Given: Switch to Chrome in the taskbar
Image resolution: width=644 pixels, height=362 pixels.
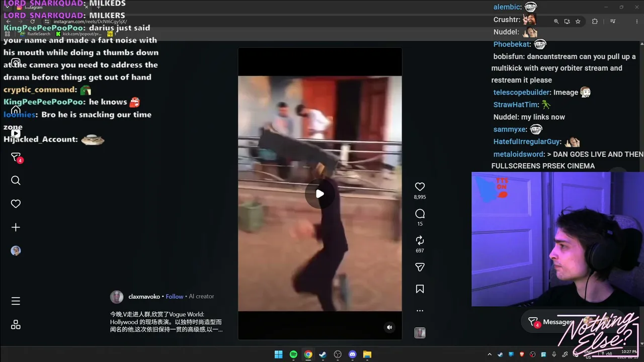Looking at the screenshot, I should click(x=308, y=354).
